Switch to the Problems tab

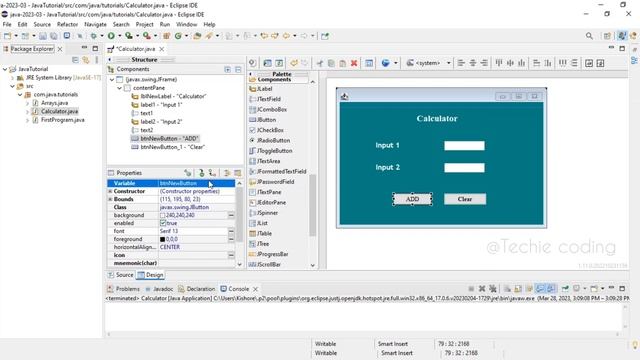tap(123, 289)
